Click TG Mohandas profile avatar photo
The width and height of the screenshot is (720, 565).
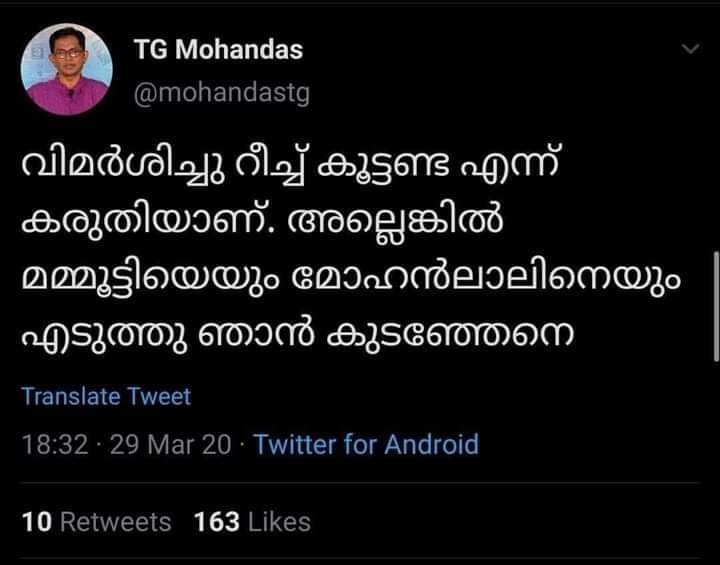point(68,69)
